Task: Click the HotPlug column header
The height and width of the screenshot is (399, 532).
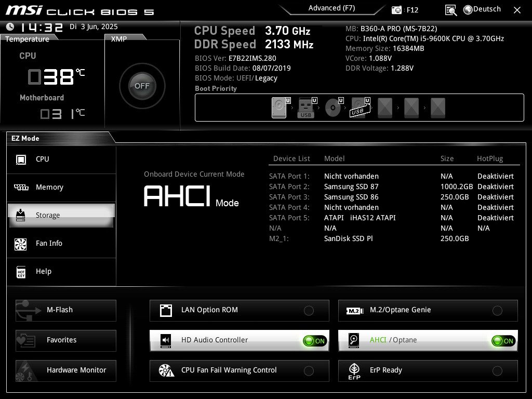Action: pyautogui.click(x=490, y=159)
